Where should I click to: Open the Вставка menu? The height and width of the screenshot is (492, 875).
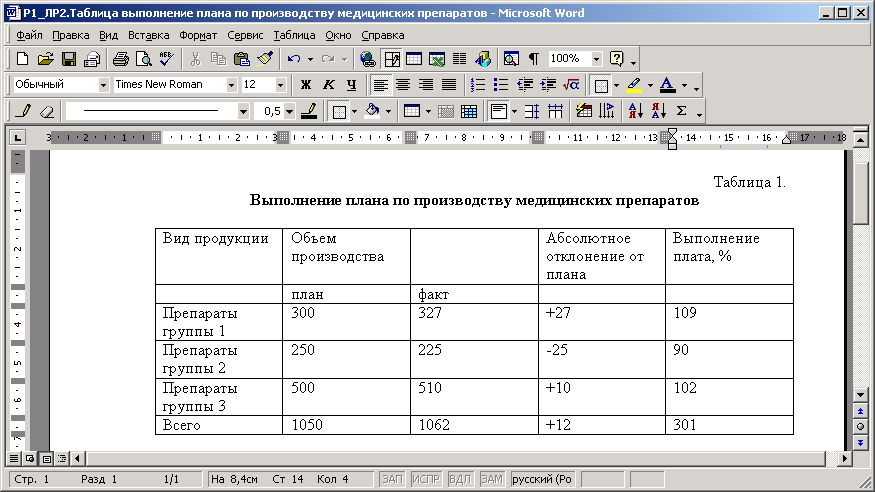pos(148,35)
